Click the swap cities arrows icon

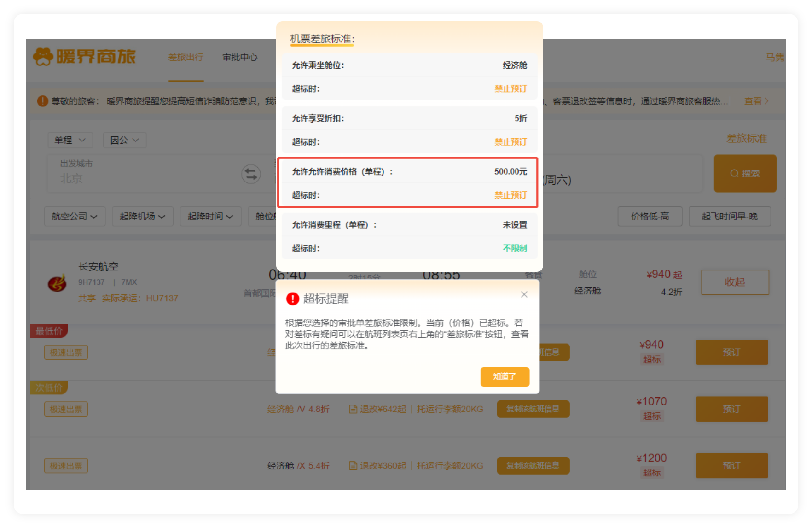251,174
